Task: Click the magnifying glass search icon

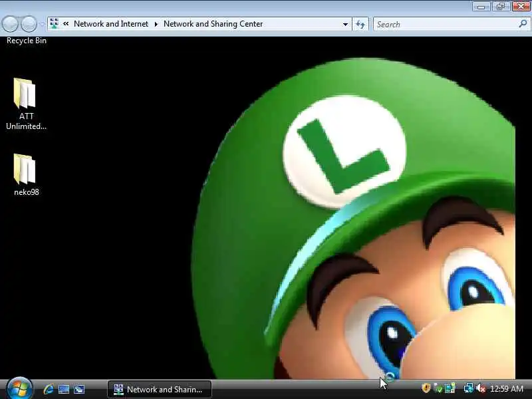Action: [x=523, y=24]
